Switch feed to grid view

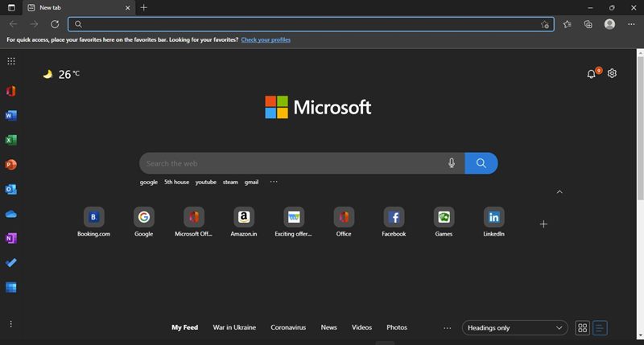pos(582,328)
